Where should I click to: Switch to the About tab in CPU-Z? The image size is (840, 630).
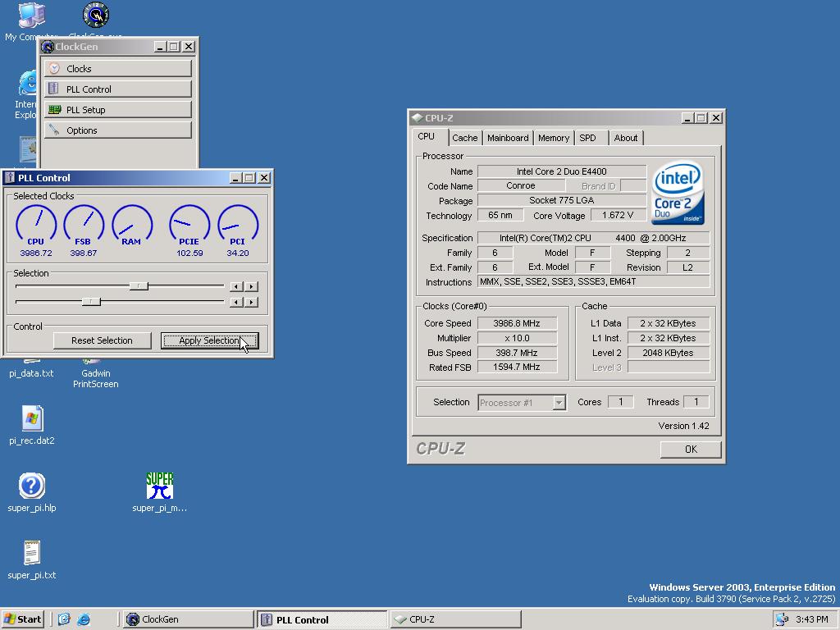click(x=625, y=138)
